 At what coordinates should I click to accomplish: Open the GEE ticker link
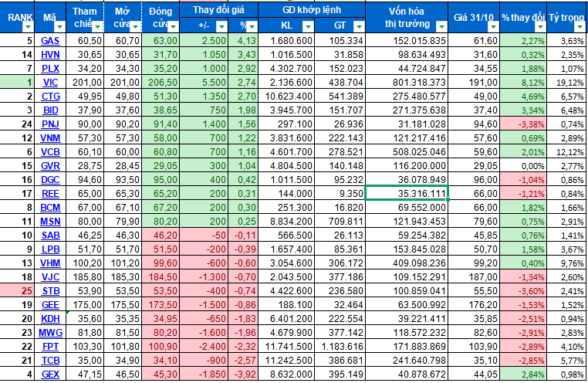(50, 304)
